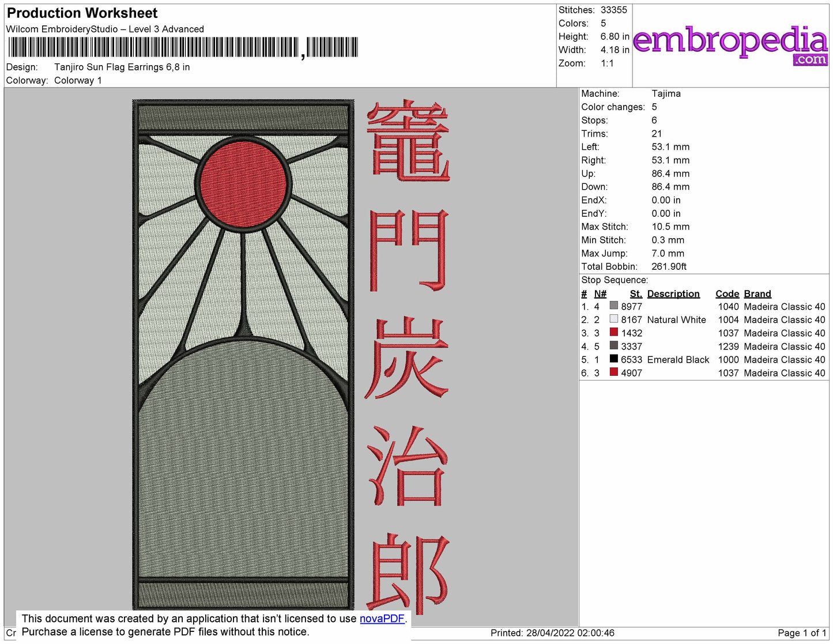The height and width of the screenshot is (644, 833).
Task: Click 'Colorway 1' value
Action: click(x=78, y=80)
